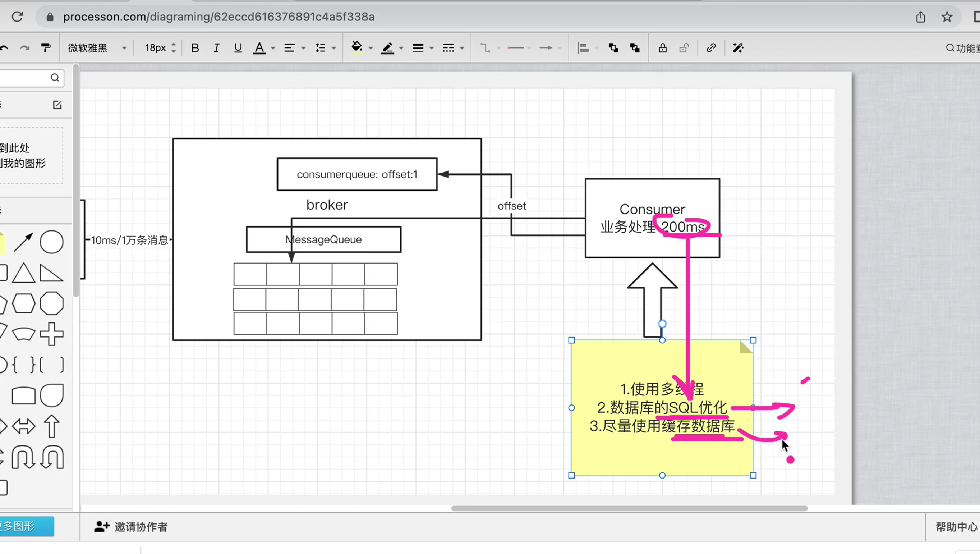The height and width of the screenshot is (554, 980).
Task: Click the line color pen icon
Action: coord(387,48)
